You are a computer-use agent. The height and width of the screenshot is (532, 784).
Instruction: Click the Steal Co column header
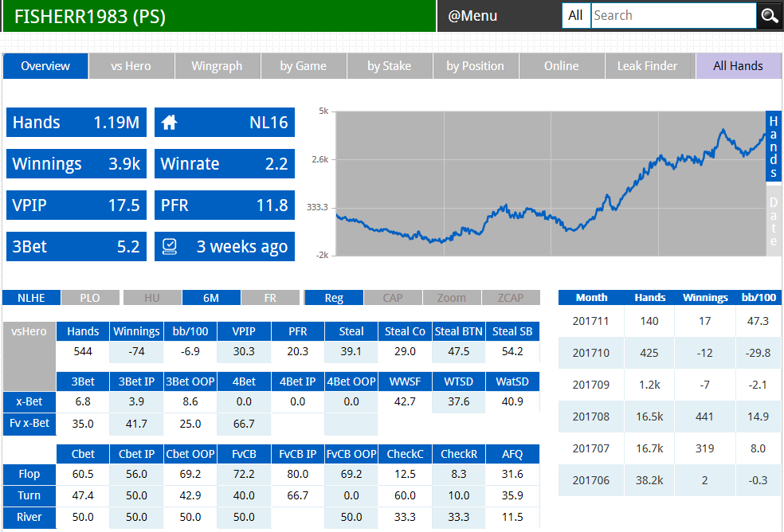tap(405, 331)
